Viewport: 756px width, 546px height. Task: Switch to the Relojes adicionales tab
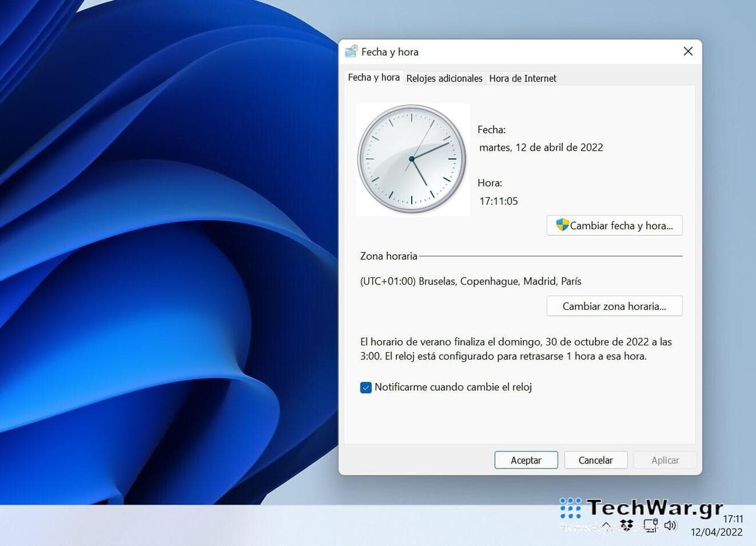tap(444, 78)
